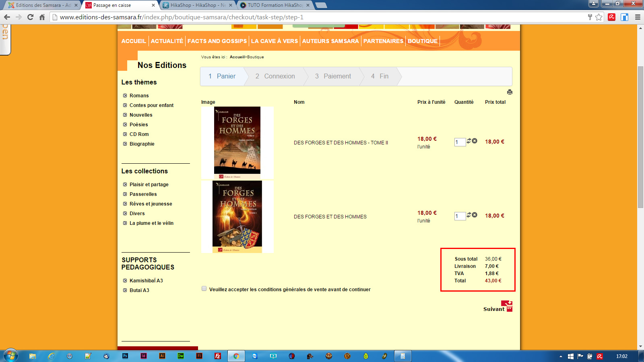Viewport: 644px width, 362px height.
Task: Open TeamViewer from the taskbar
Action: [x=255, y=356]
